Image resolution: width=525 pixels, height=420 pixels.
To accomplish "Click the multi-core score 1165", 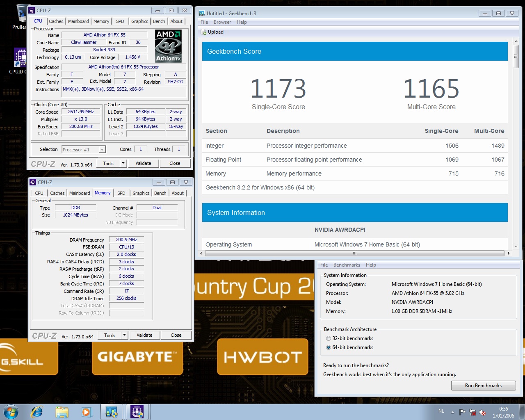I will [431, 89].
